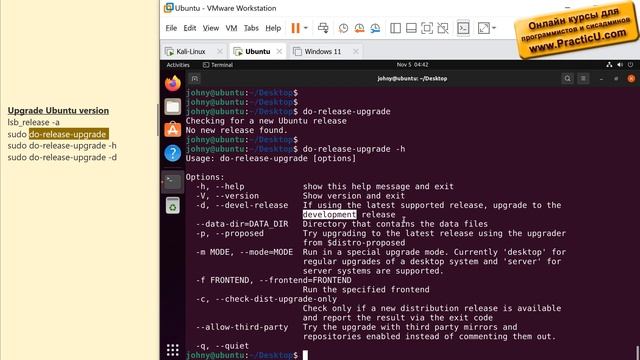The height and width of the screenshot is (360, 640).
Task: Switch to the Windows 11 tab
Action: 322,51
